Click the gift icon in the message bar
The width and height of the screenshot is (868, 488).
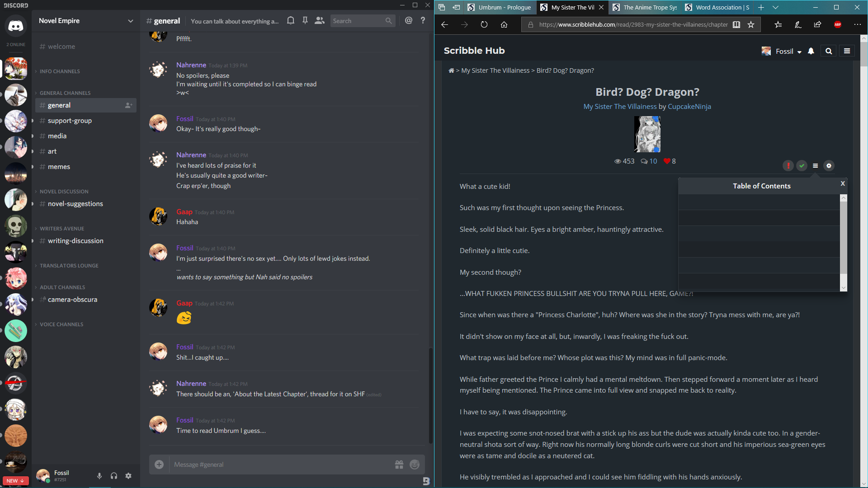click(x=399, y=464)
